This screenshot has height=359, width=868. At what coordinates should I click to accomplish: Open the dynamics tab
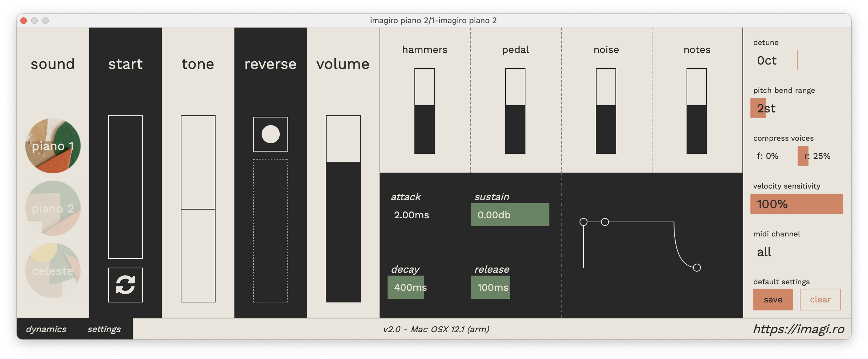click(x=46, y=329)
